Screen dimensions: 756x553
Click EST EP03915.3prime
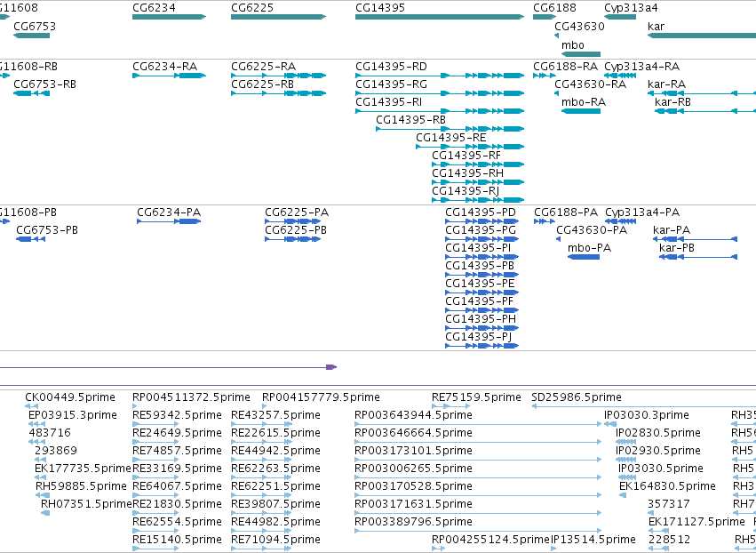point(72,415)
